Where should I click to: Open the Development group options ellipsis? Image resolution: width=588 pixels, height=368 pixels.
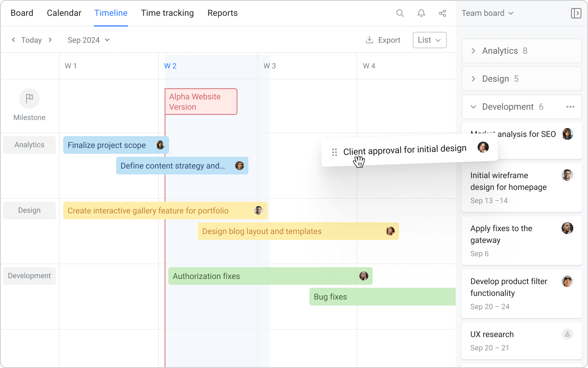click(x=570, y=107)
